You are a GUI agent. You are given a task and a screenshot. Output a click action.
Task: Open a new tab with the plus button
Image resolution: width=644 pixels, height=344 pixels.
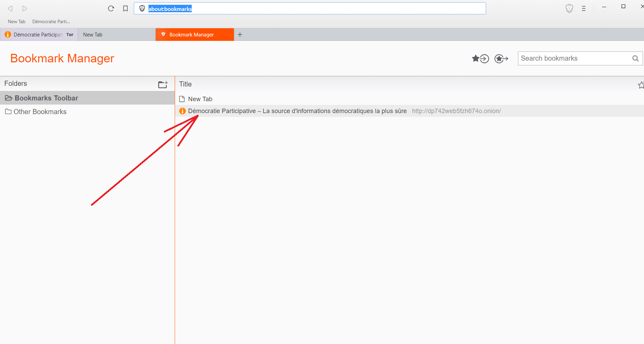coord(240,34)
